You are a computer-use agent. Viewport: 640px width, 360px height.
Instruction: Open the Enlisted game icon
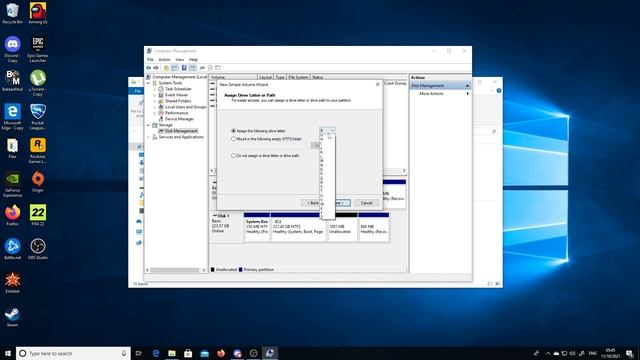(12, 282)
